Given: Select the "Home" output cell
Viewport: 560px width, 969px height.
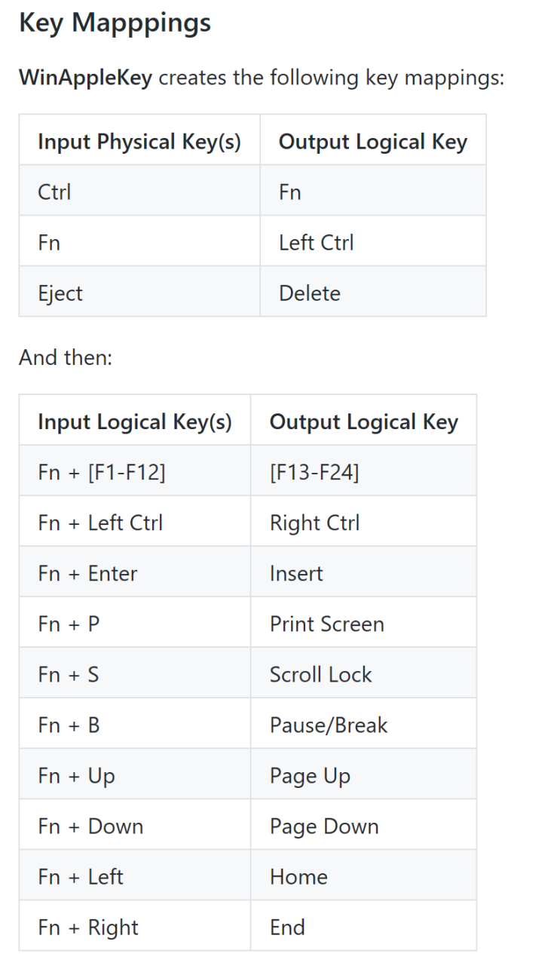Looking at the screenshot, I should coord(298,877).
